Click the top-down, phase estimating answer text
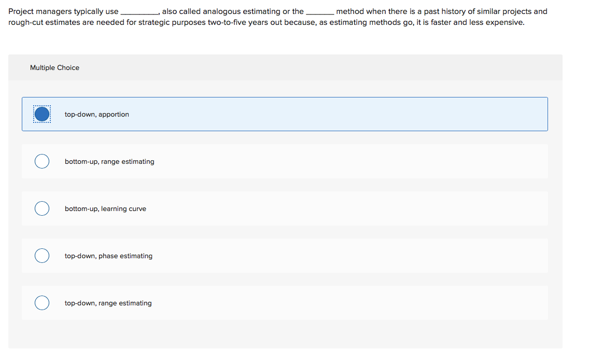The image size is (603, 364). 108,256
